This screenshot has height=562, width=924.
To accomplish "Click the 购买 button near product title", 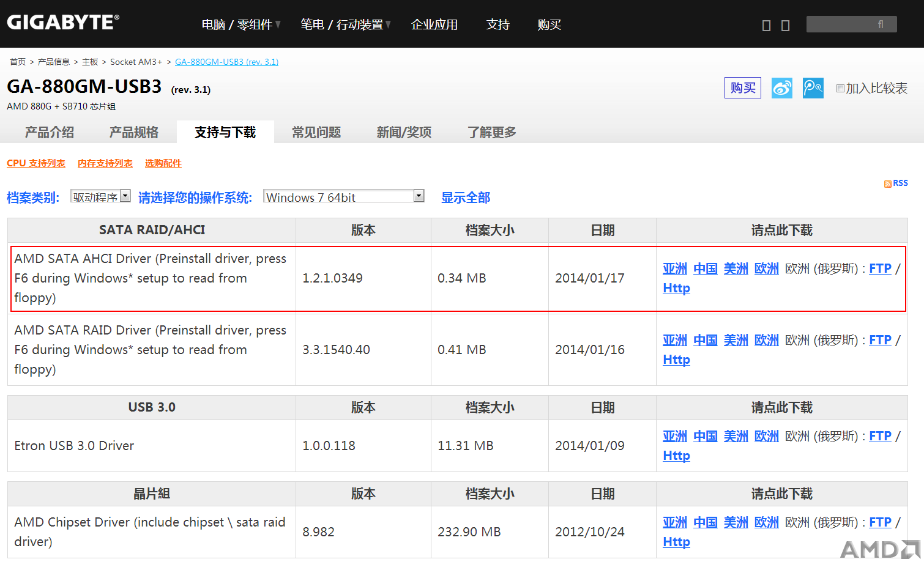I will point(743,88).
